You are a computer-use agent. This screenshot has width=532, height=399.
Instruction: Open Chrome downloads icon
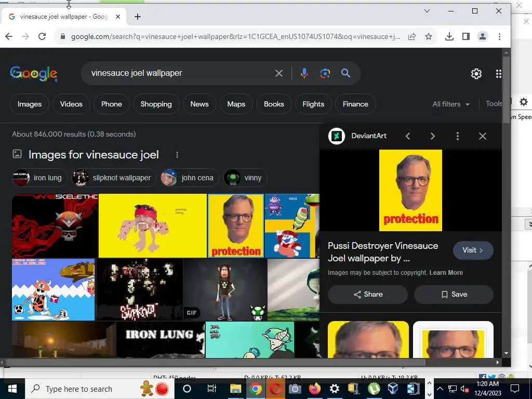[x=449, y=36]
